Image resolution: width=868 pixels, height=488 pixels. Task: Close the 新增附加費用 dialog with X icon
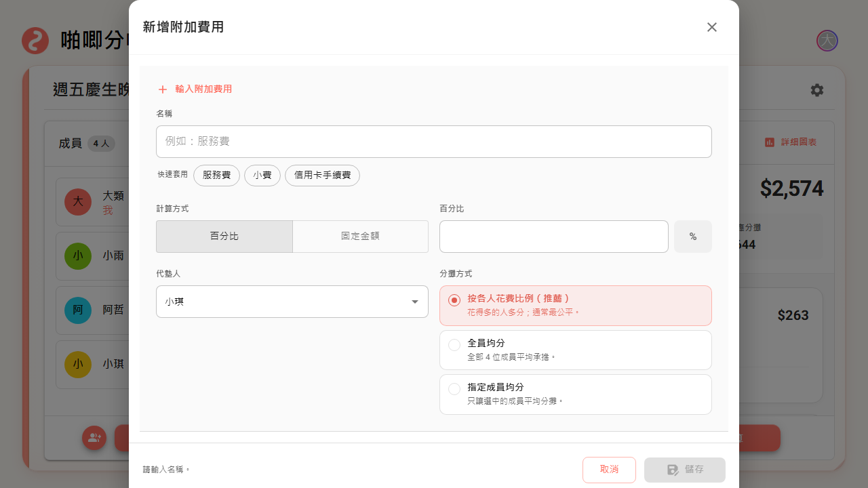[x=712, y=27]
